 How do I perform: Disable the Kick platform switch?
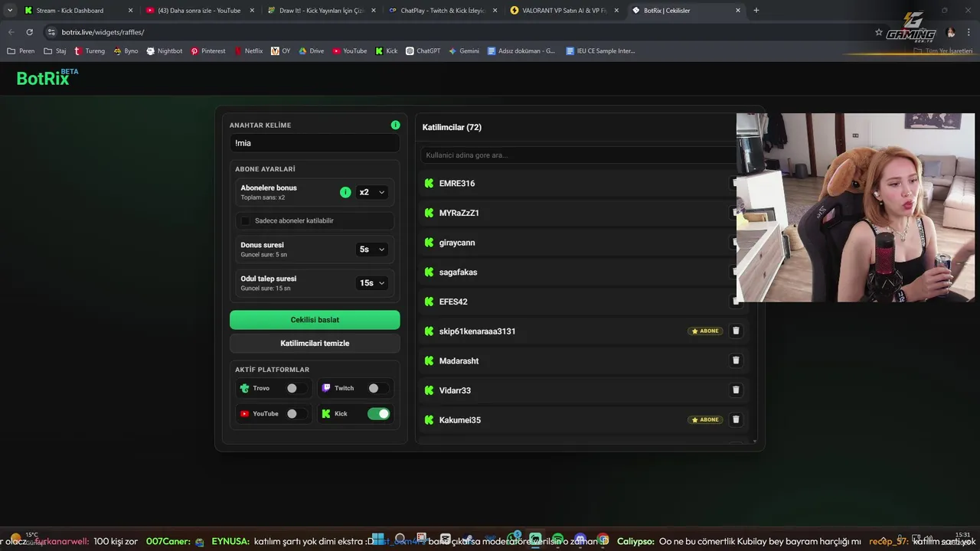(x=378, y=414)
